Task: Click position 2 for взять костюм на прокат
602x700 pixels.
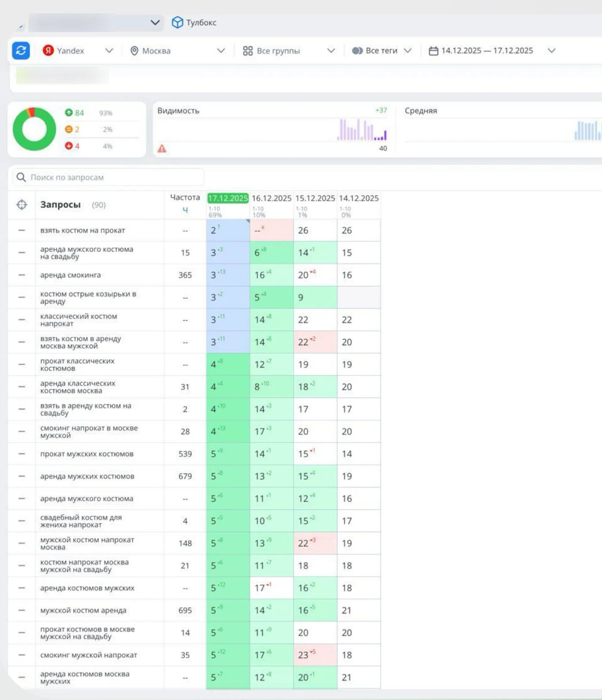Action: point(228,230)
